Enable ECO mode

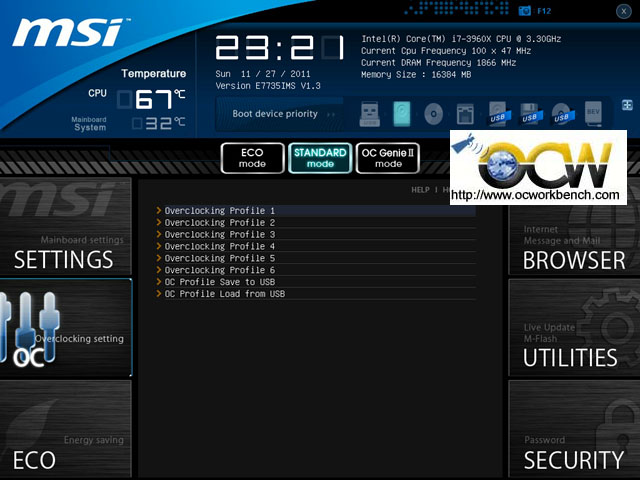pos(252,158)
